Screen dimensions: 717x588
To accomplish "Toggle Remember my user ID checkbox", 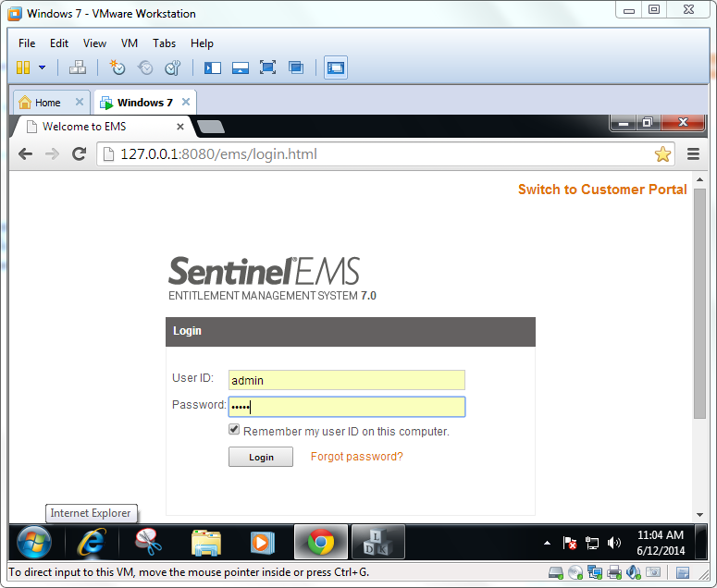I will [234, 430].
